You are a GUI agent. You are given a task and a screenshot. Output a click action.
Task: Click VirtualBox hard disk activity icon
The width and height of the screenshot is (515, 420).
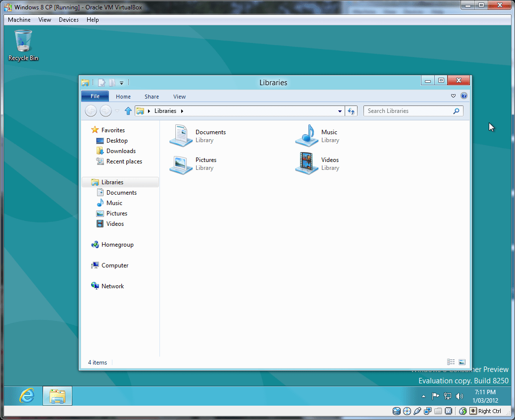tap(397, 411)
